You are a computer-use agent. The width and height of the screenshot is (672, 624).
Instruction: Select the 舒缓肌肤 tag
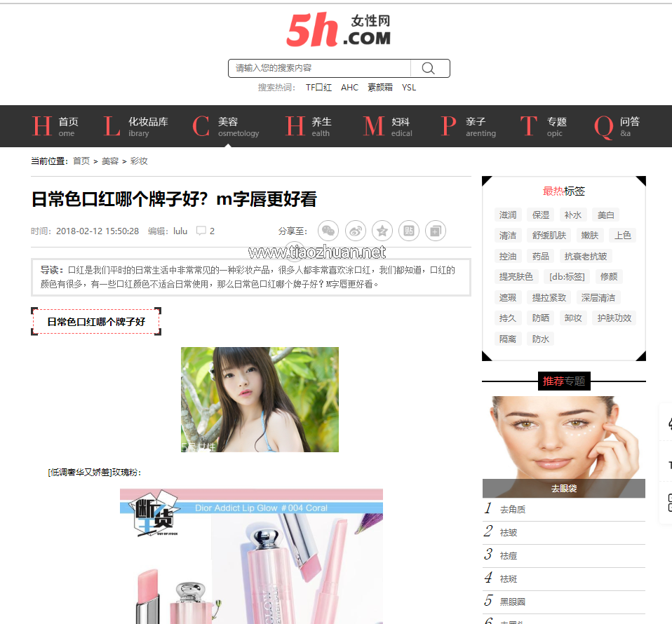click(549, 236)
